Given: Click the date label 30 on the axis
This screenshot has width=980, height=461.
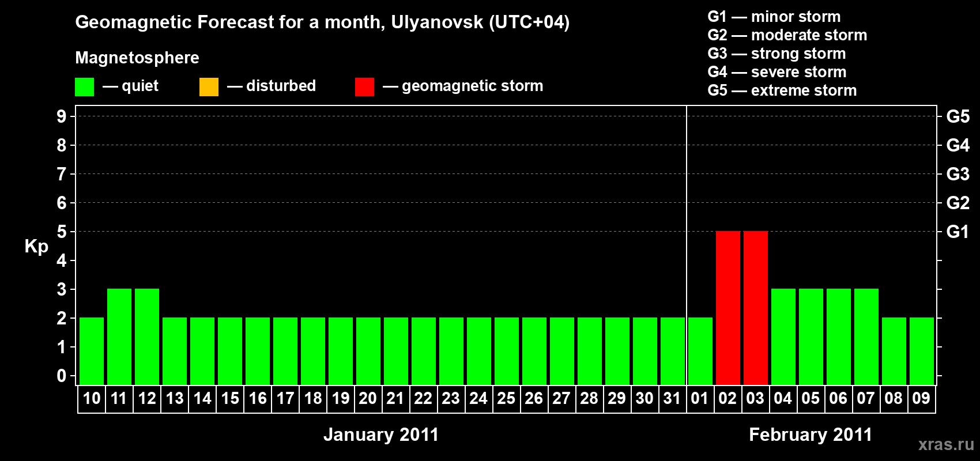Looking at the screenshot, I should (x=644, y=399).
